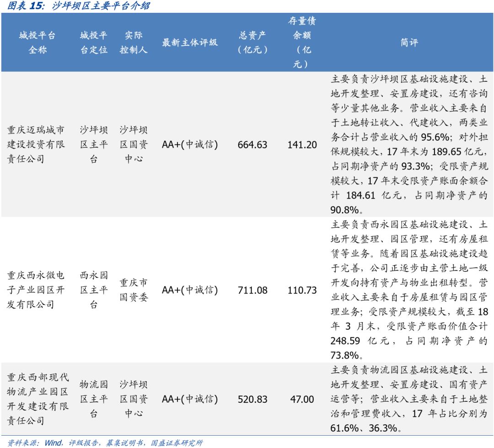Click 沙坪坝区国资中心 in the 迈瑞 row
The height and width of the screenshot is (448, 494).
coord(134,144)
